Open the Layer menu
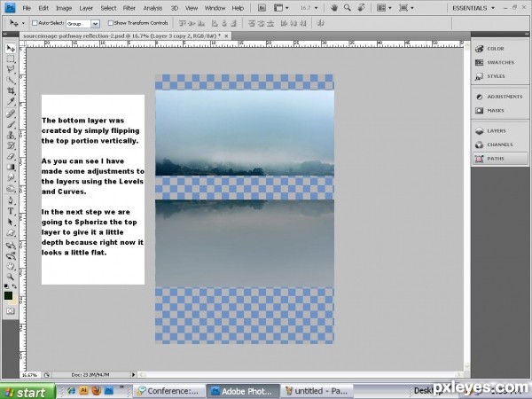This screenshot has height=399, width=532. (86, 8)
